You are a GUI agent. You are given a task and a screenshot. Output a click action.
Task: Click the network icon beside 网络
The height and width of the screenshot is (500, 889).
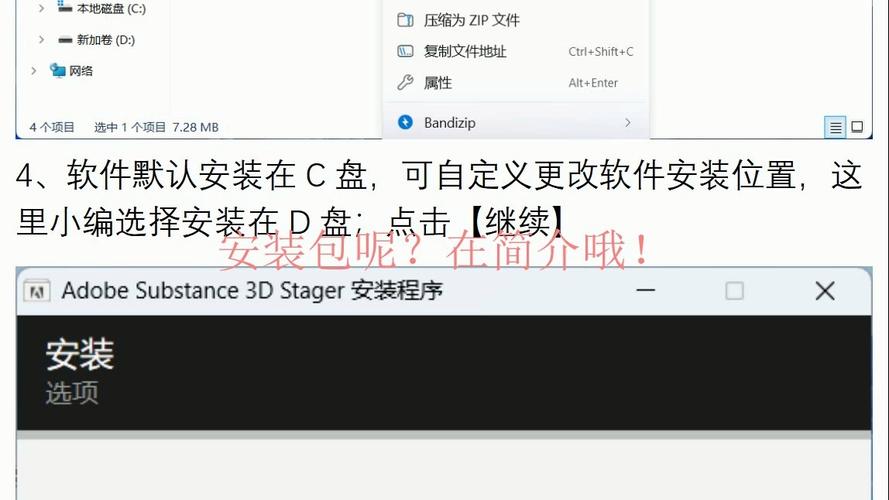pos(57,70)
